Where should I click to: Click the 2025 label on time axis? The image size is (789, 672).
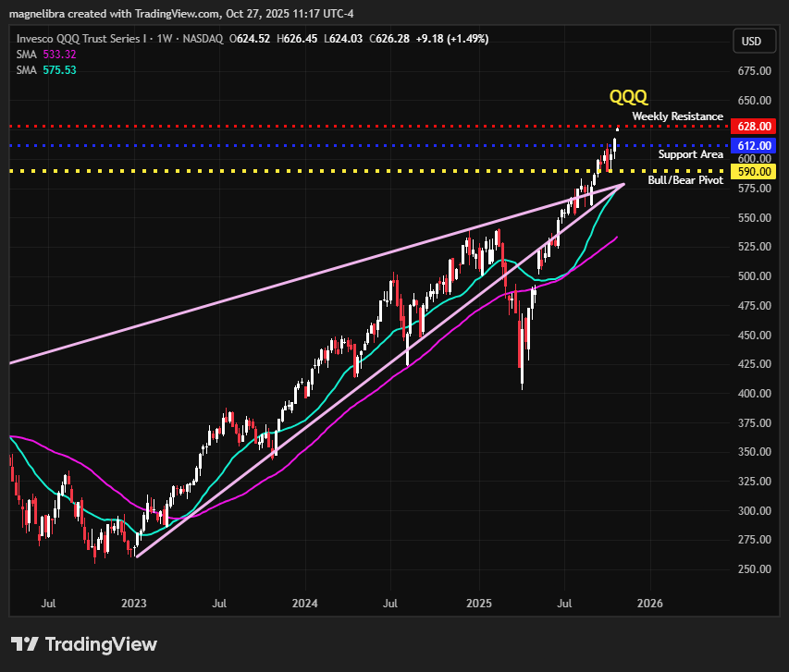pyautogui.click(x=479, y=603)
